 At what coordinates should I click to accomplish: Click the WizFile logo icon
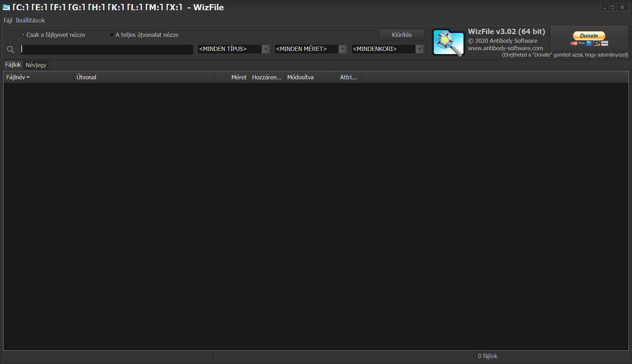448,43
